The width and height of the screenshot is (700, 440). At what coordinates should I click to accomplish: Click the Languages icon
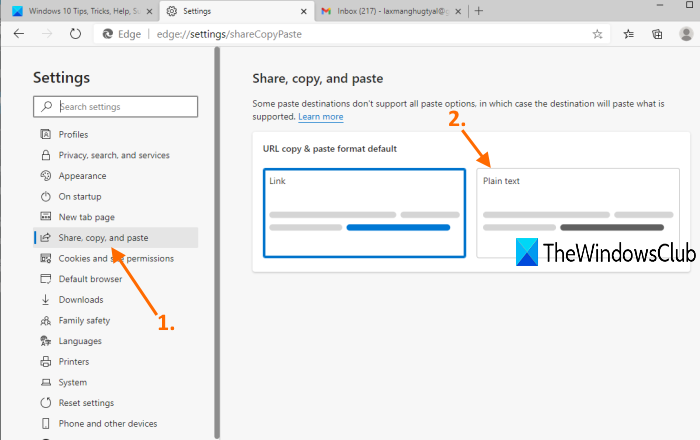tap(46, 341)
